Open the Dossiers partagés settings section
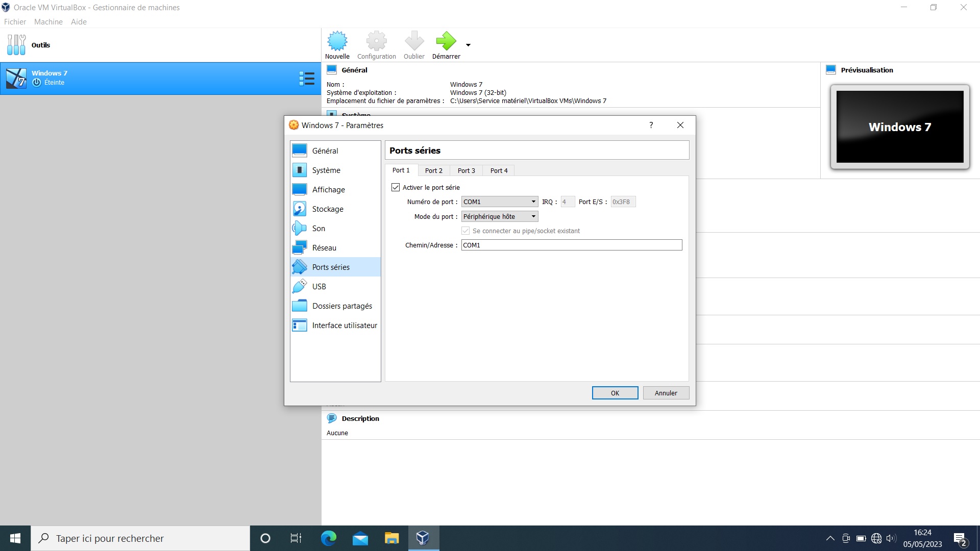 pyautogui.click(x=342, y=306)
